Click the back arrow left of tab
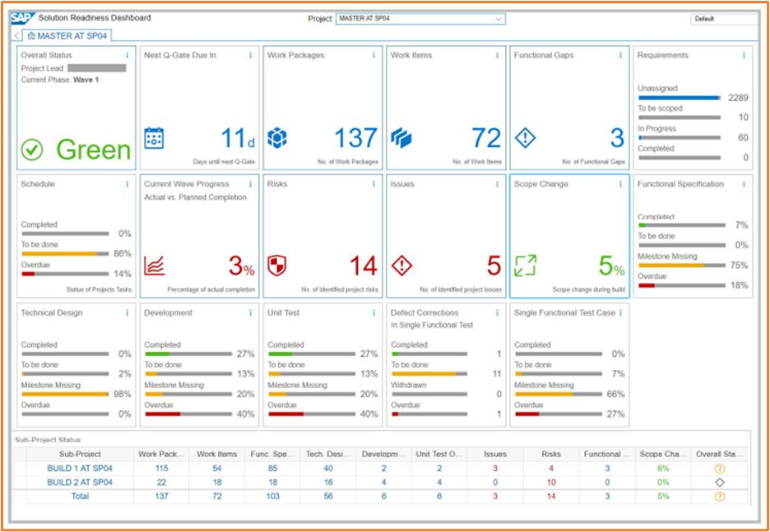Screen dimensions: 770x532 [16, 36]
